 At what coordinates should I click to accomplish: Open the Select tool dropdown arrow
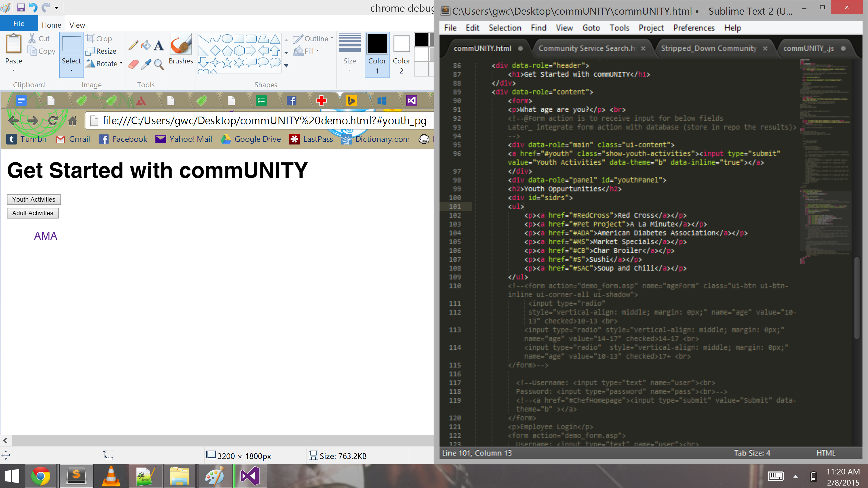click(x=71, y=70)
